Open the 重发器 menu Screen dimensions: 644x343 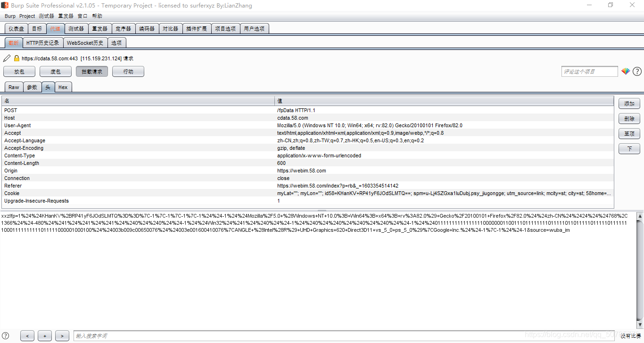click(x=66, y=16)
